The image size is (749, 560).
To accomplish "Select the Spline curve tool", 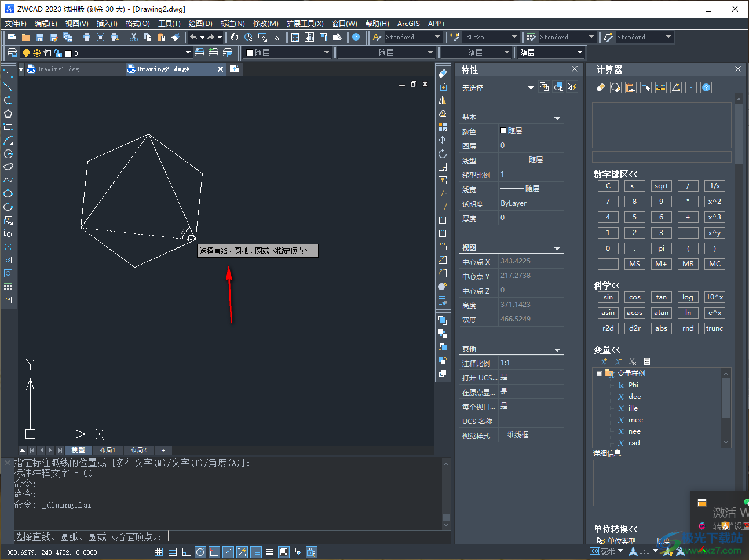I will pos(8,180).
